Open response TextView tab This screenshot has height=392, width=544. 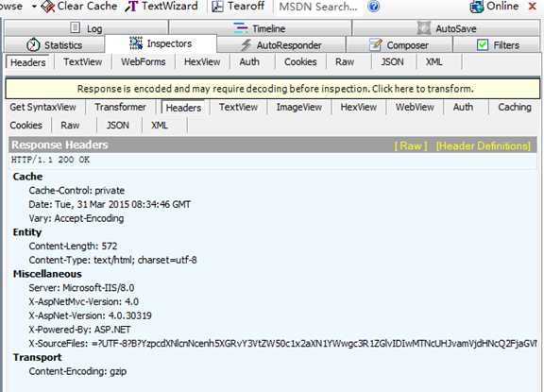238,107
